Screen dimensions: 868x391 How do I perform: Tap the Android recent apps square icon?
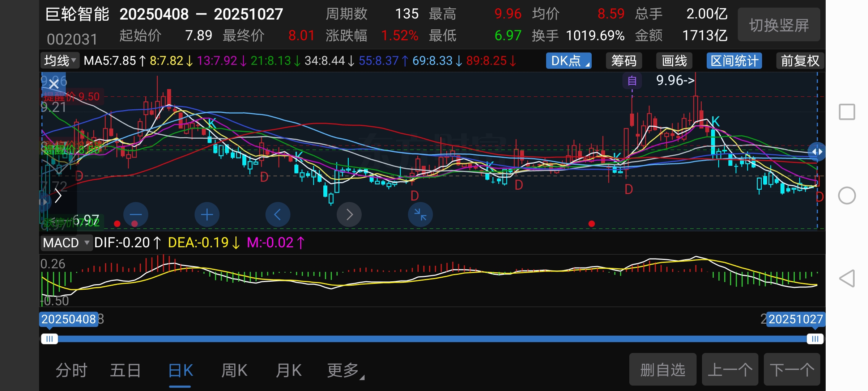[847, 112]
